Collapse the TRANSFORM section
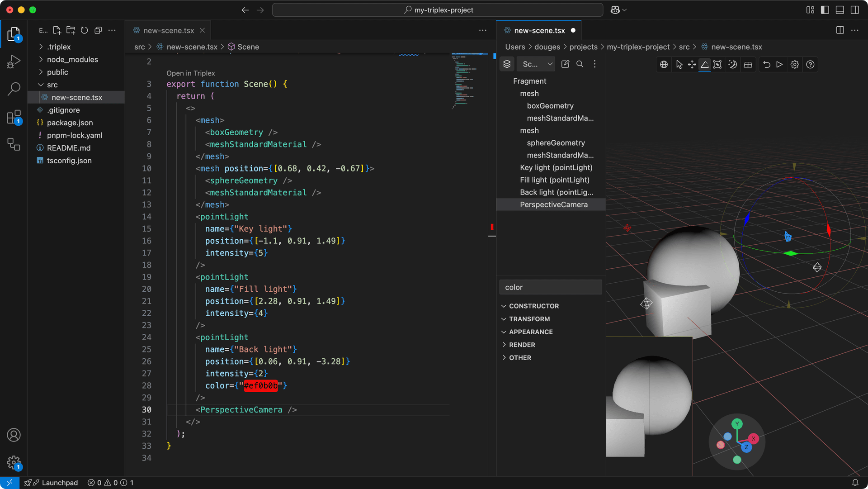The height and width of the screenshot is (489, 868). [x=529, y=319]
